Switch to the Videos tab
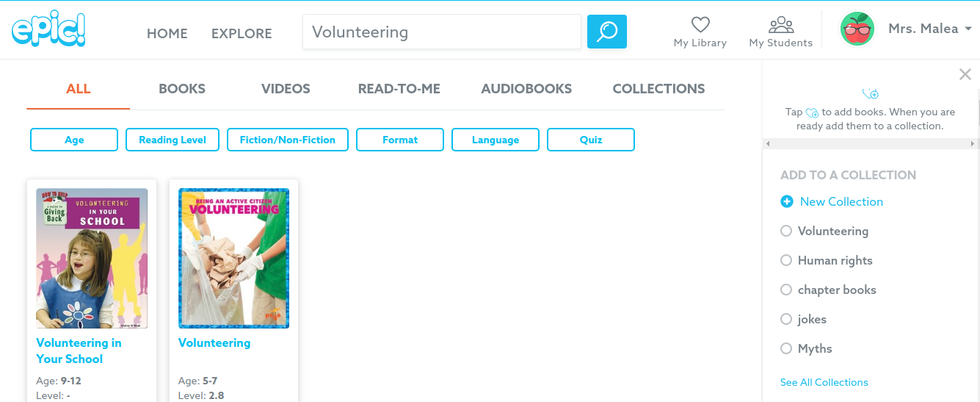980x402 pixels. coord(286,89)
